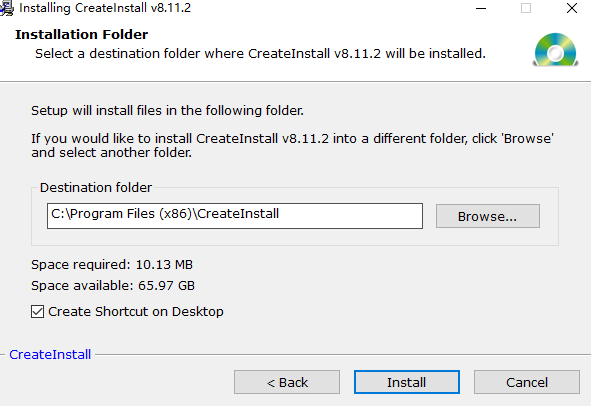Open the blue CreateInstall link
Screen dimensions: 591x406
(x=50, y=354)
